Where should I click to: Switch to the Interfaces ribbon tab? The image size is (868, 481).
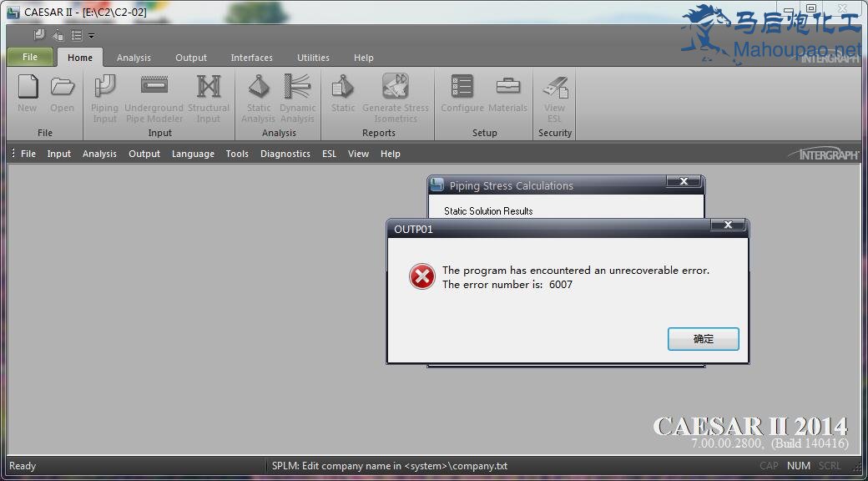(252, 58)
